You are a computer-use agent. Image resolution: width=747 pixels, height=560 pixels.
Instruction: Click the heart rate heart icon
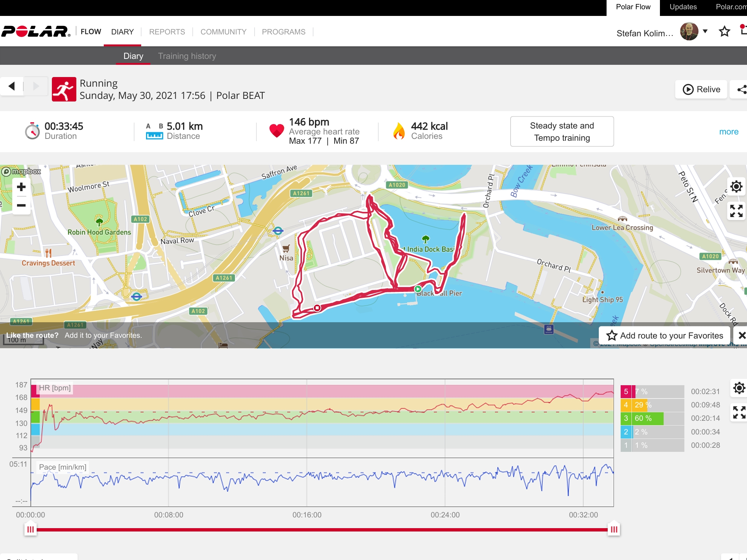point(277,130)
